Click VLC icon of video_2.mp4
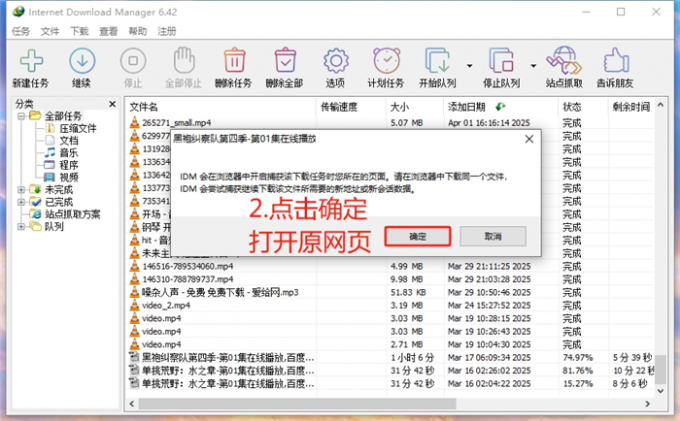This screenshot has width=680, height=421. pyautogui.click(x=135, y=305)
